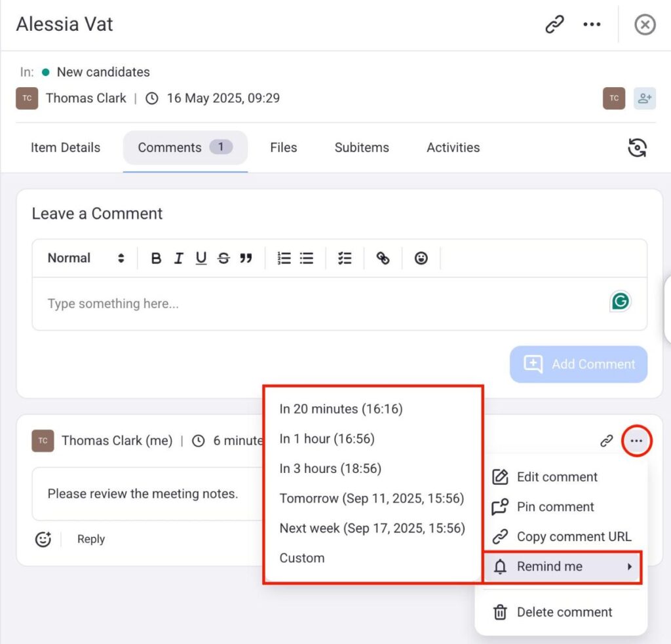Click the Add Comment button

click(579, 364)
